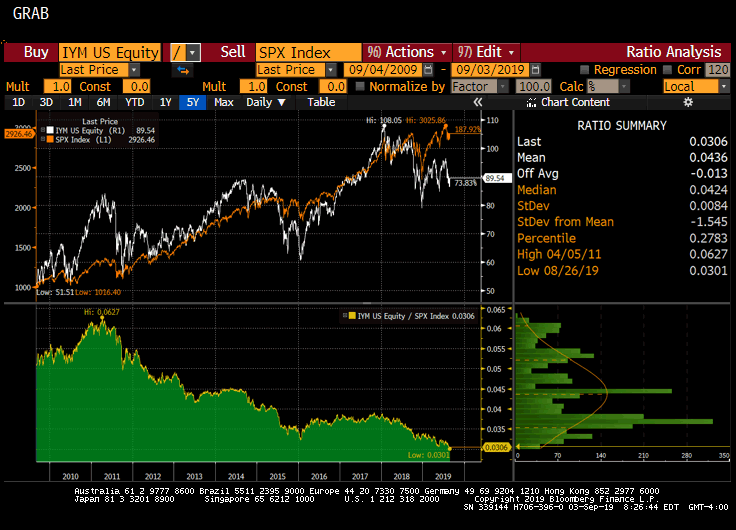Switch to the 1M range tab
The width and height of the screenshot is (736, 530).
point(75,102)
